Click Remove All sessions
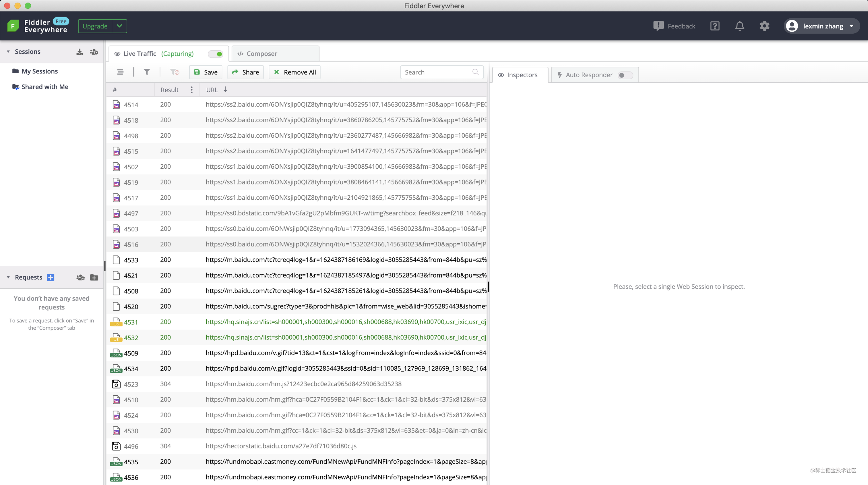This screenshot has height=485, width=868. (x=294, y=72)
